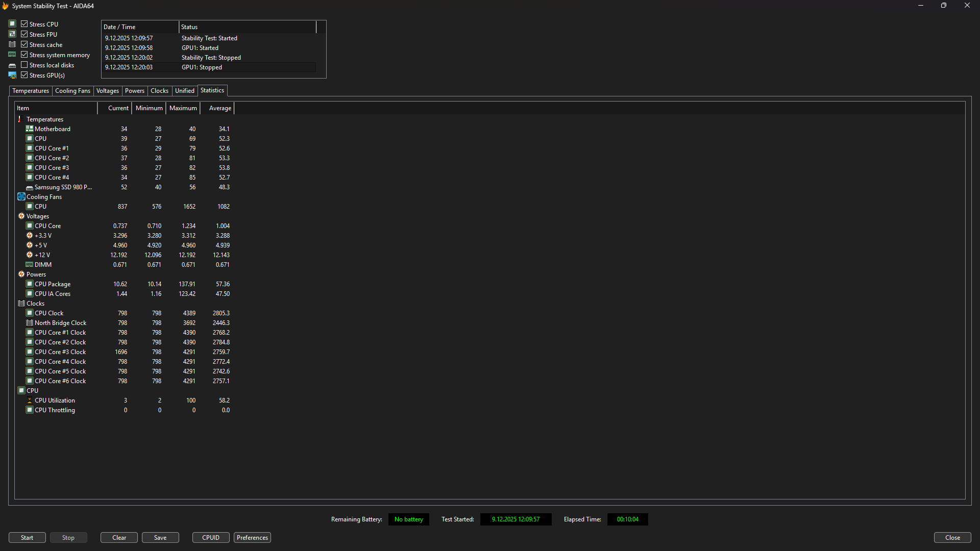Select the Clocks group in statistics list

[x=35, y=304]
